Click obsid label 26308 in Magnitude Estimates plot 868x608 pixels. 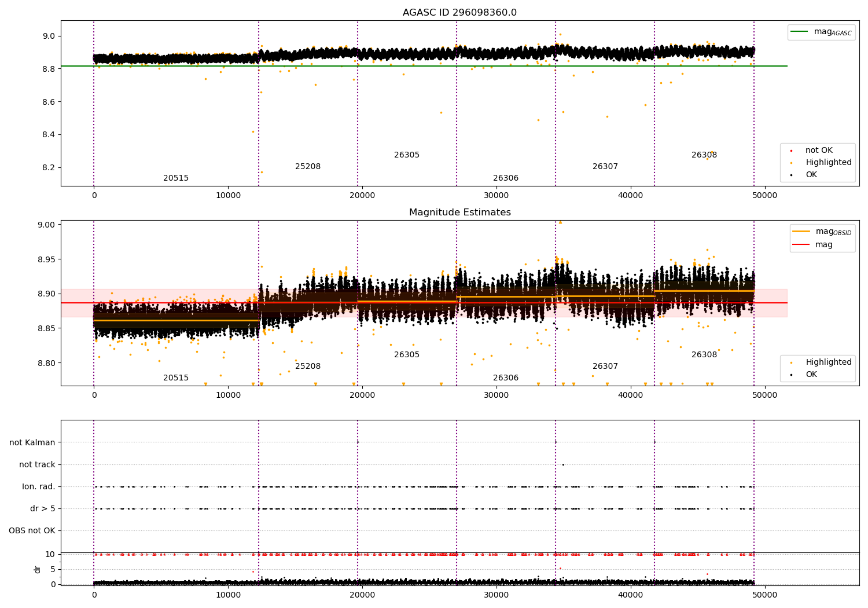[704, 355]
